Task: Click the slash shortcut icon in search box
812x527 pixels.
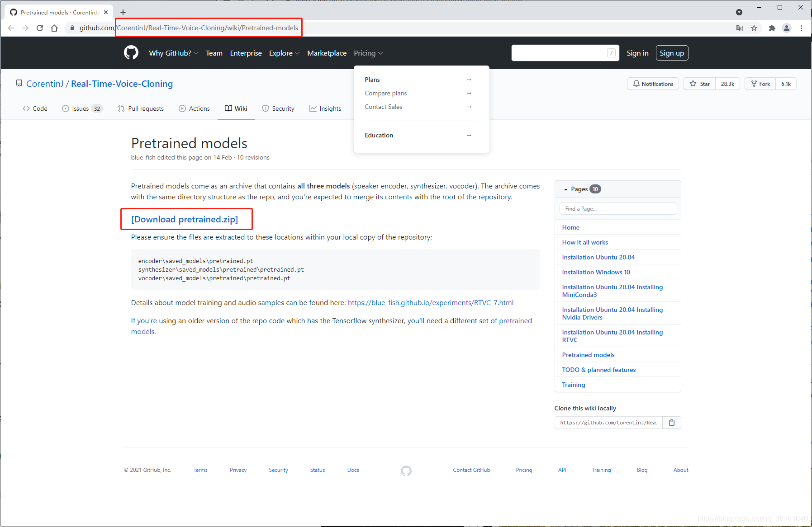Action: [x=611, y=53]
